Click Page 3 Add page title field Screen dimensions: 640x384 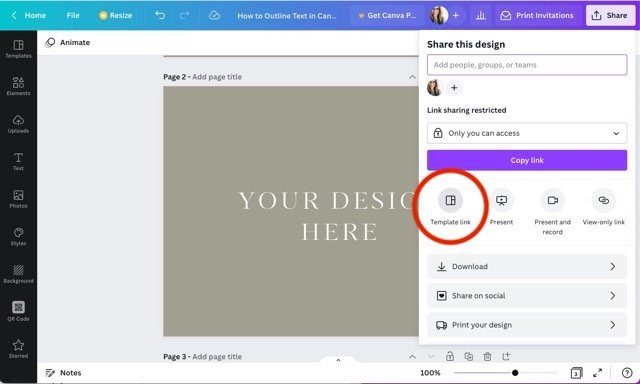pos(217,357)
